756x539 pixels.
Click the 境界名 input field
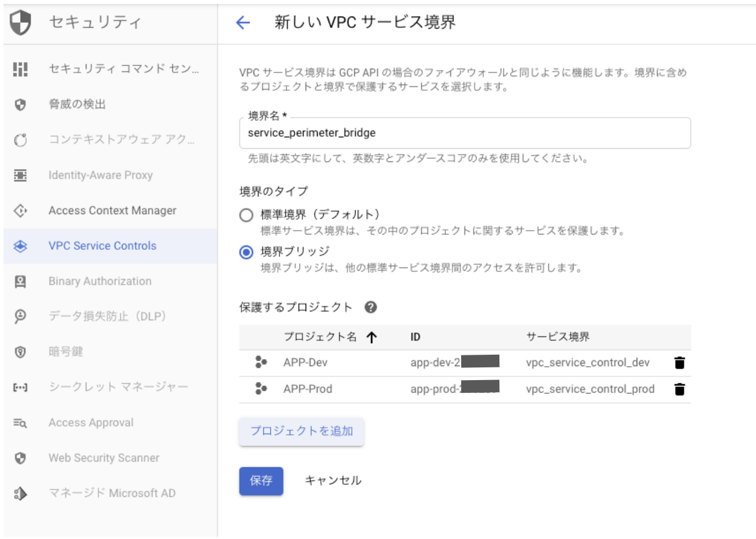(465, 133)
